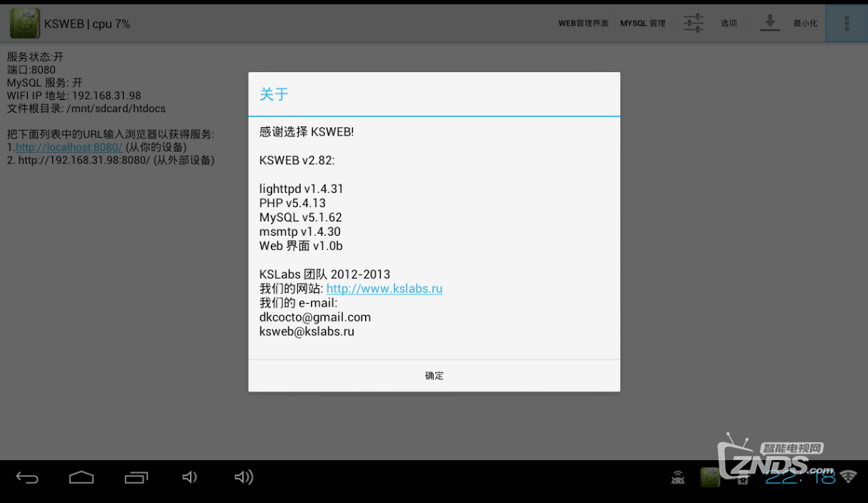Open the overflow menu in top-right corner

(846, 23)
